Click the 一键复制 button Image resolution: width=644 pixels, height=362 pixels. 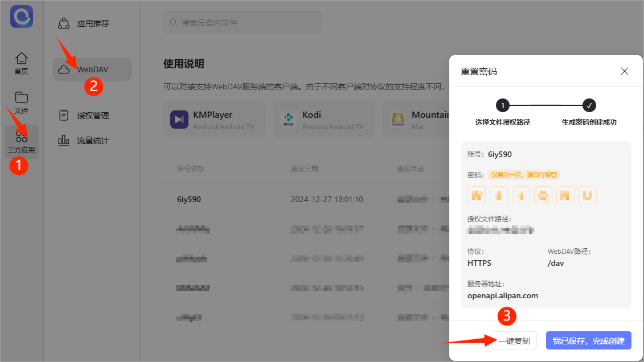pos(514,341)
